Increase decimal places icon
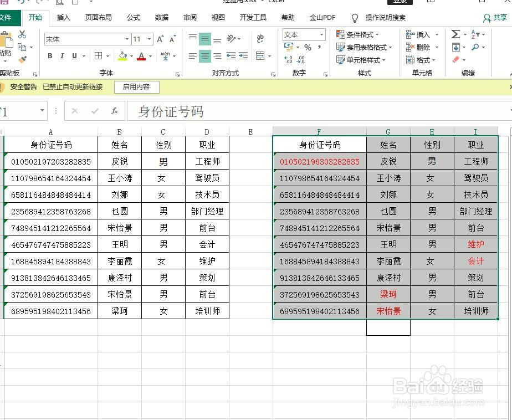Viewport: 512px width, 420px height. 288,59
